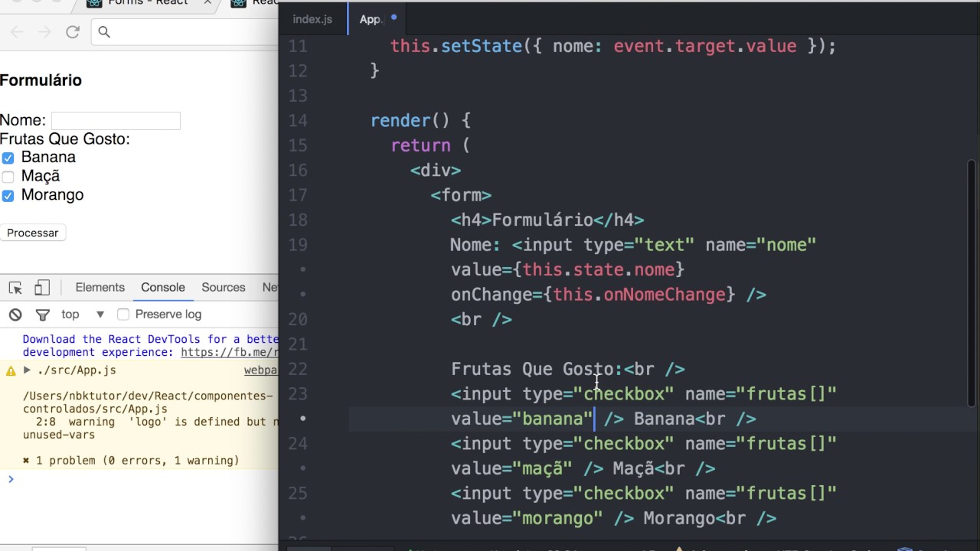Image resolution: width=980 pixels, height=551 pixels.
Task: Open the webpack source link
Action: [260, 370]
